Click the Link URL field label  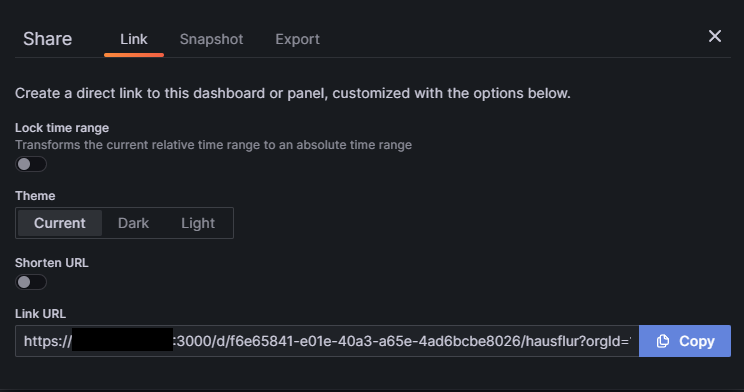point(40,314)
